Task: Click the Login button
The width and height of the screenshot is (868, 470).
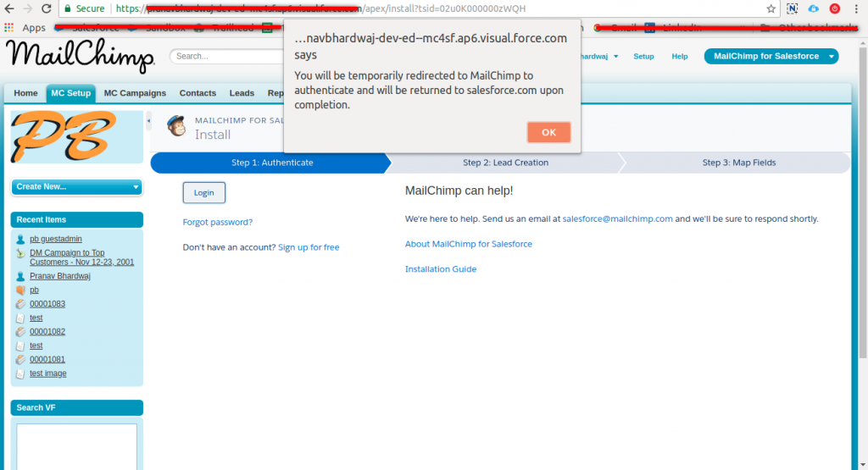Action: coord(203,192)
